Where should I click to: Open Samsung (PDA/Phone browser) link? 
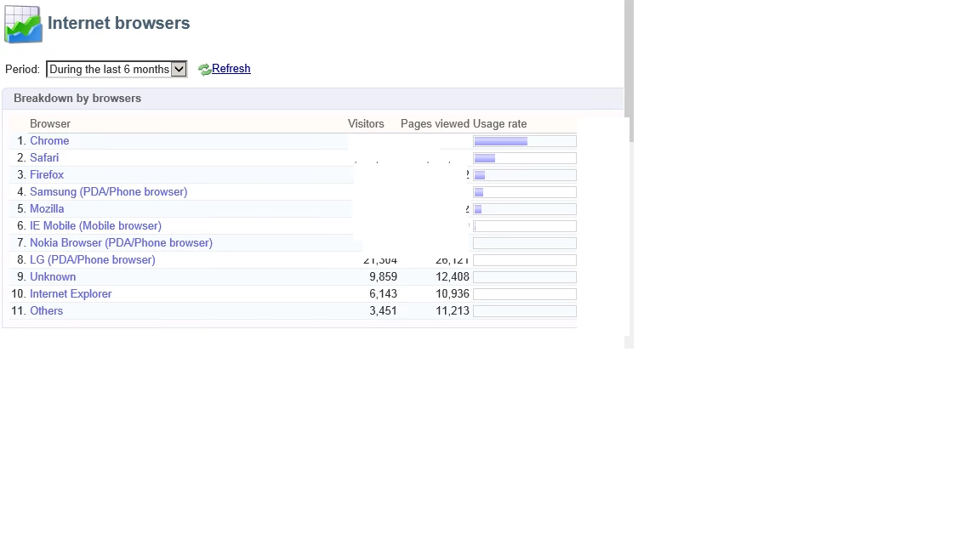click(109, 192)
